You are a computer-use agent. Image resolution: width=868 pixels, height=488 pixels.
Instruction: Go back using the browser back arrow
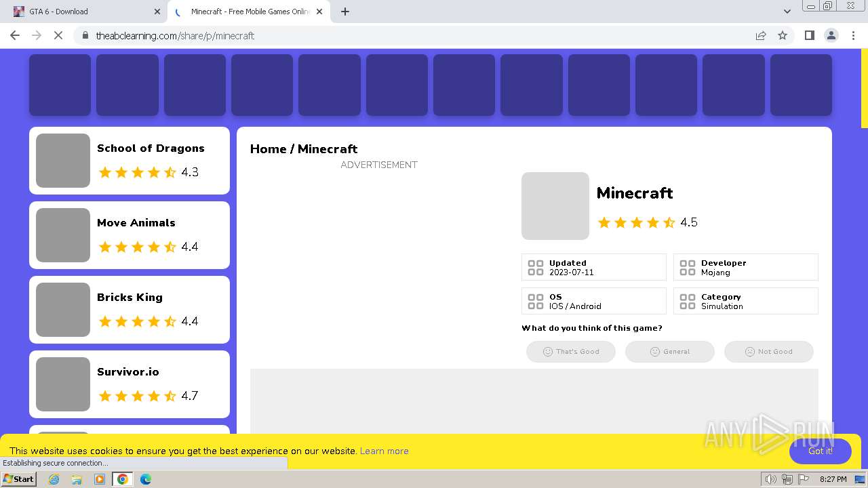click(15, 35)
